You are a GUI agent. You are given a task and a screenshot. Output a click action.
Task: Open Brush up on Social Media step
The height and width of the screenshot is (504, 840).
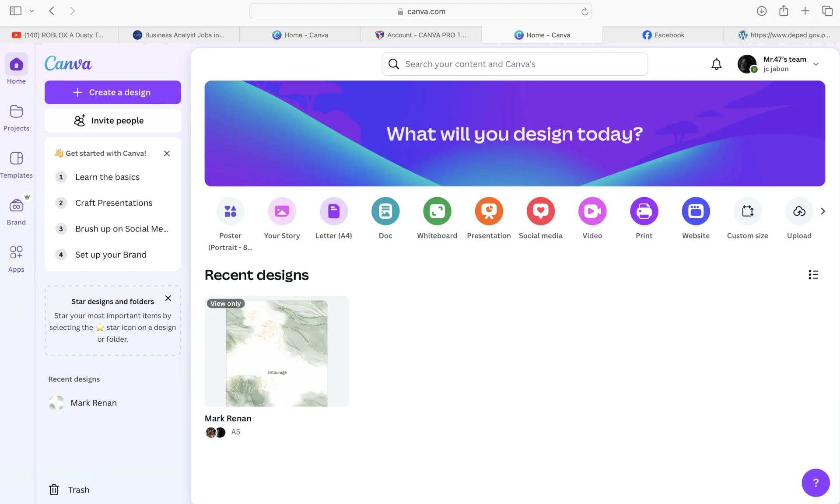tap(112, 229)
